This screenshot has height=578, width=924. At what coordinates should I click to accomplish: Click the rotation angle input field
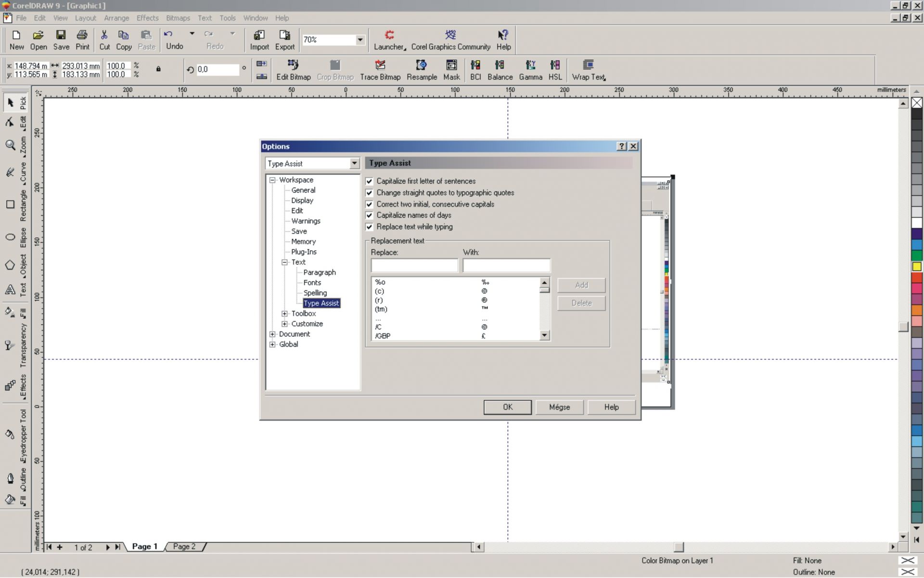pos(217,69)
